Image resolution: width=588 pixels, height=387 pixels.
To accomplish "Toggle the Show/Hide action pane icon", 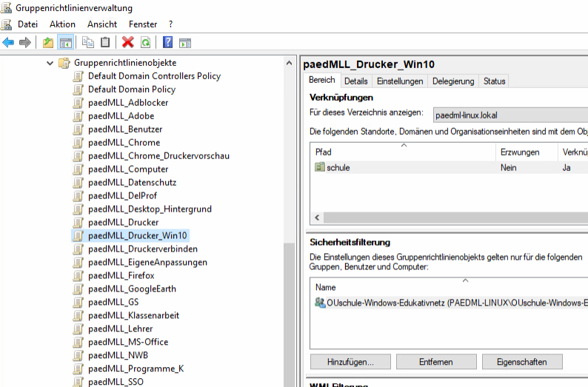I will point(185,42).
